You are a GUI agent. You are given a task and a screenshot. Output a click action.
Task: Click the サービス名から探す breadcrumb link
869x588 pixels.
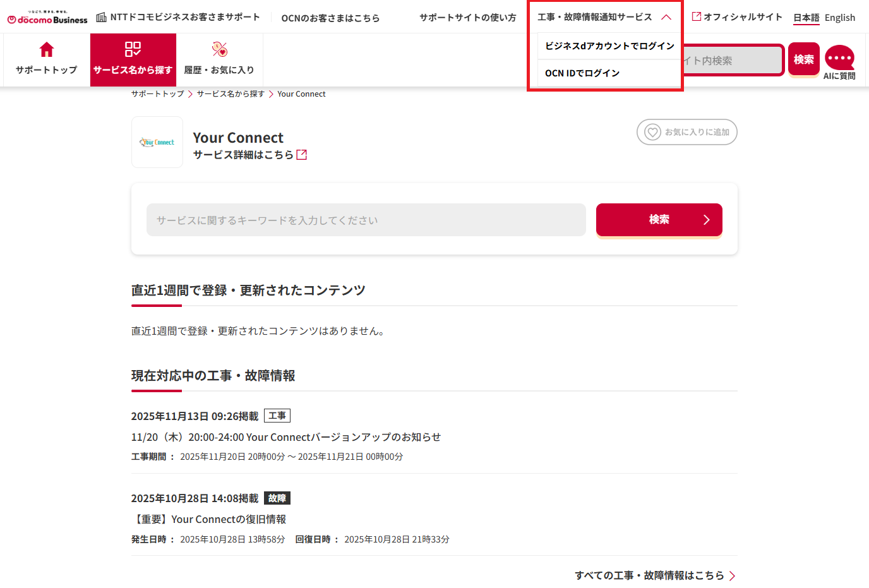[x=231, y=94]
